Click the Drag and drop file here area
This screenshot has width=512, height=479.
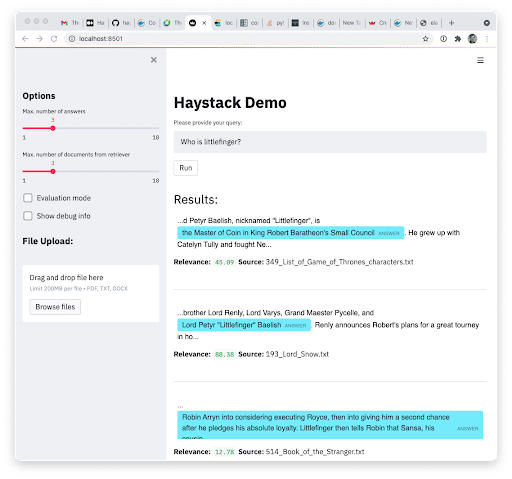pyautogui.click(x=91, y=293)
